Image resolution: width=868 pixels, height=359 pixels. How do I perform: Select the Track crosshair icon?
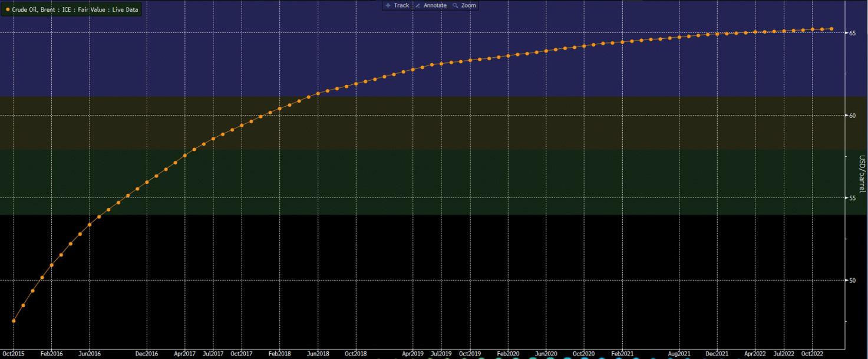(388, 5)
